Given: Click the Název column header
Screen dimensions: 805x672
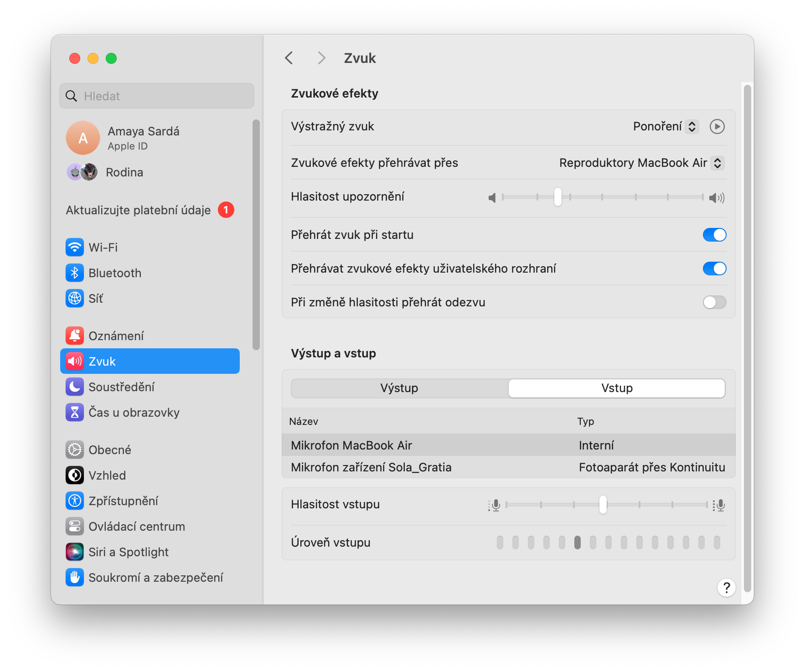Looking at the screenshot, I should point(304,421).
